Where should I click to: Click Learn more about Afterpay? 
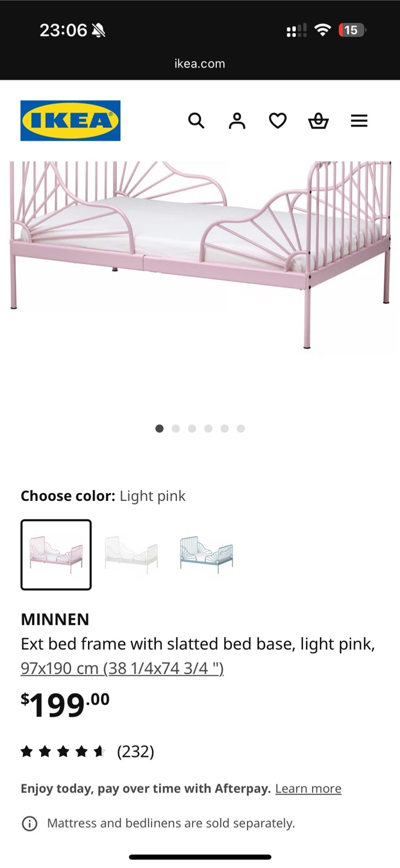pos(308,788)
